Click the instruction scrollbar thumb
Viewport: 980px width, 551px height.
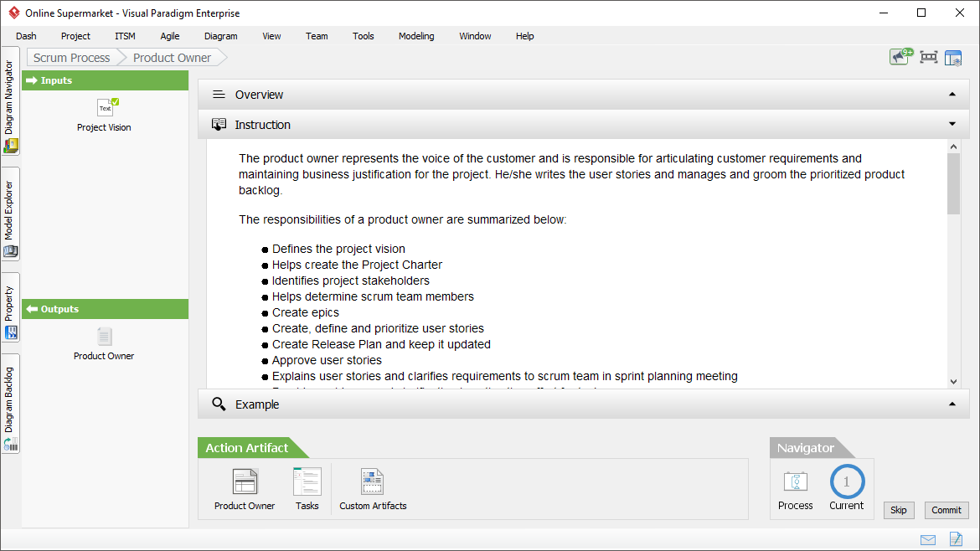coord(953,183)
